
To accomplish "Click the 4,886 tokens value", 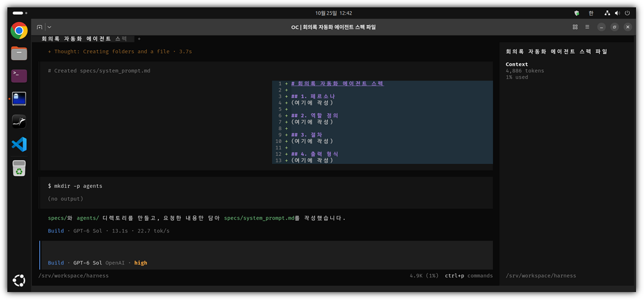I will pos(525,71).
